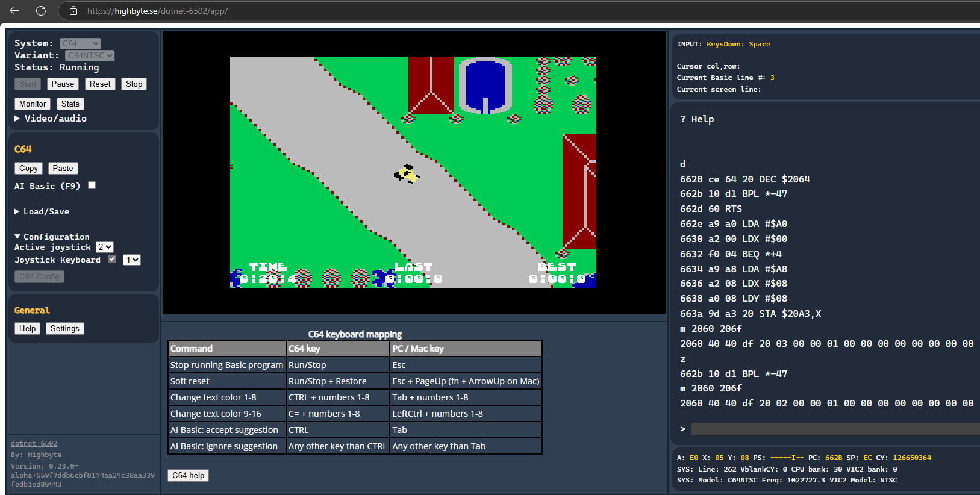Click the 'C64 key' table header
The width and height of the screenshot is (980, 495).
click(338, 349)
